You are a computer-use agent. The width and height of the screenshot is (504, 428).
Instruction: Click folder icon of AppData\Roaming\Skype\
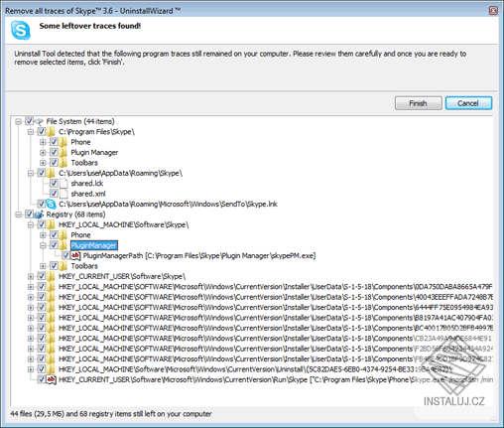click(51, 173)
